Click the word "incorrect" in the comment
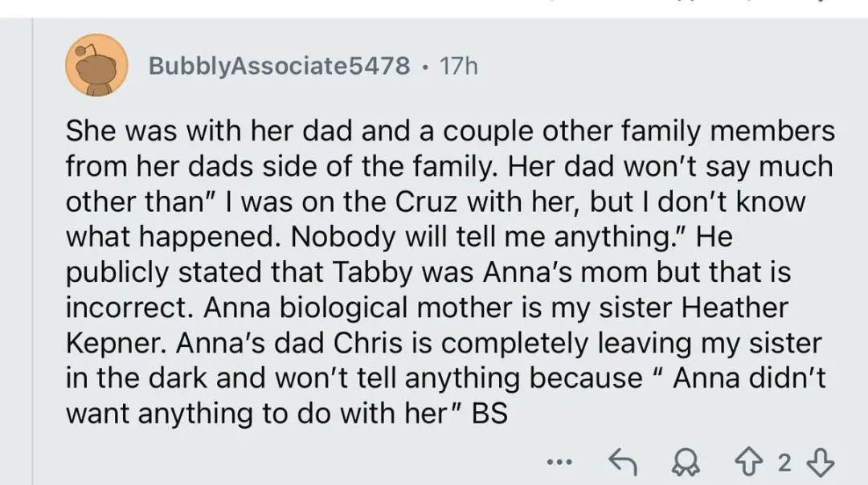868x485 pixels. [x=122, y=308]
